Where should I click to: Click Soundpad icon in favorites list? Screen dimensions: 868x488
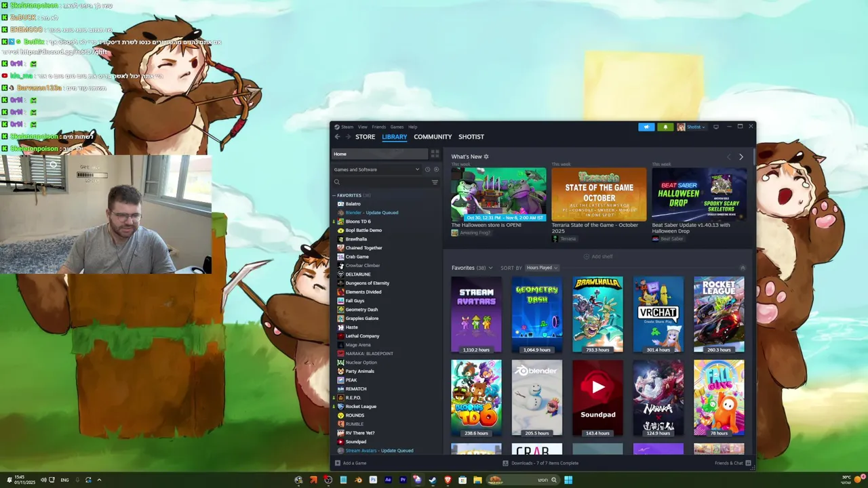tap(340, 442)
